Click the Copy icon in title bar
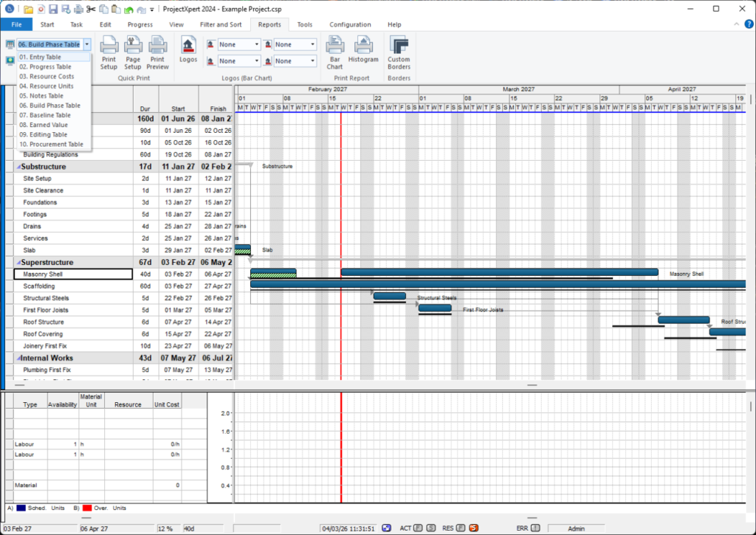This screenshot has width=756, height=535. click(x=103, y=9)
